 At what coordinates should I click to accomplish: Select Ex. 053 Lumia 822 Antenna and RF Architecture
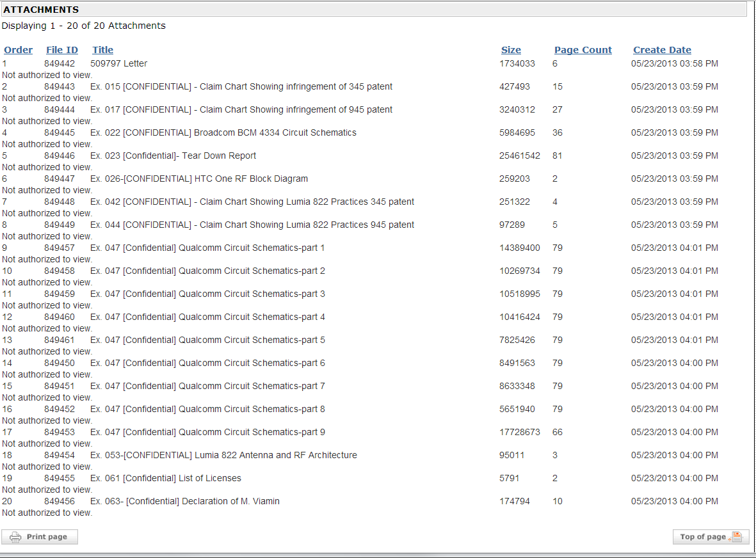[x=223, y=456]
